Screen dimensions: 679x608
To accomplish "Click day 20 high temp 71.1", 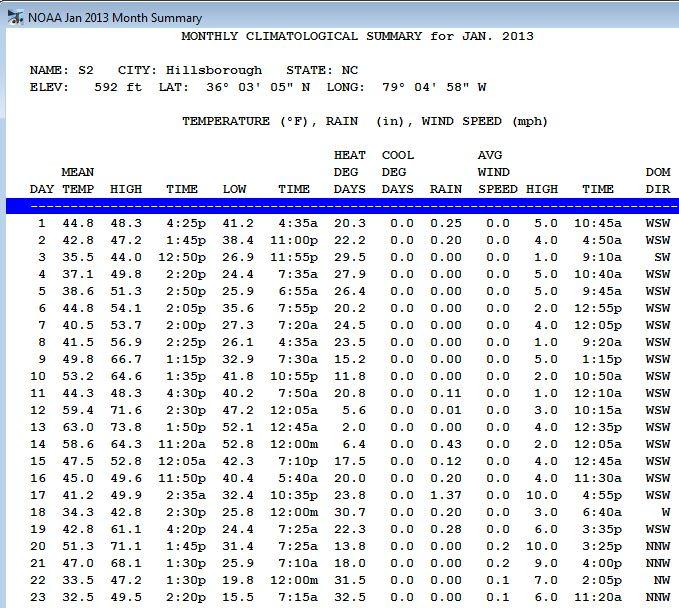I will [126, 546].
